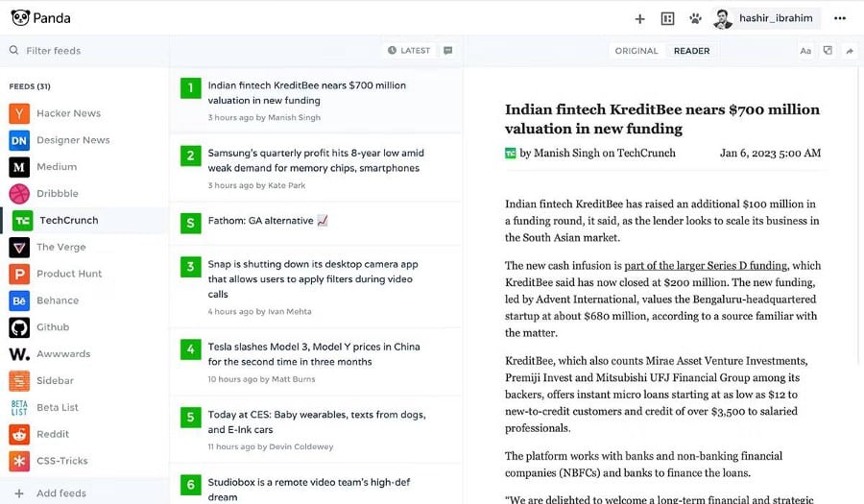The height and width of the screenshot is (504, 864).
Task: Click the TechCrunch source icon in article byline
Action: (x=511, y=154)
